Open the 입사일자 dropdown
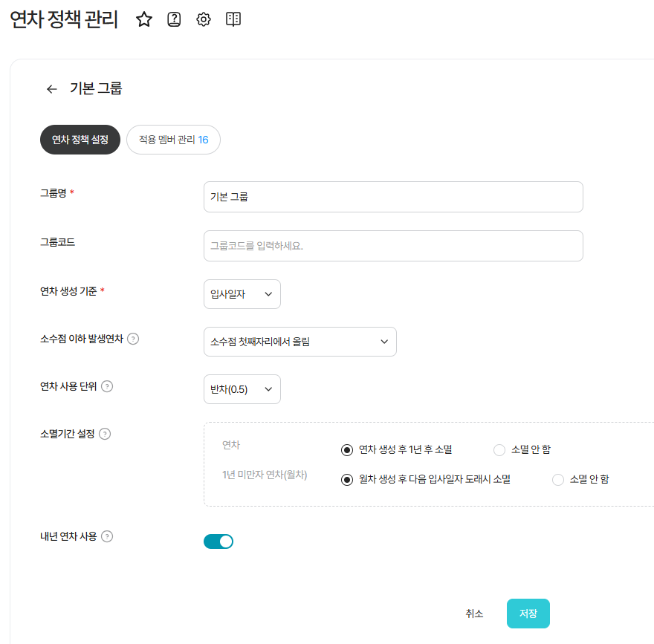The height and width of the screenshot is (644, 654). [242, 294]
